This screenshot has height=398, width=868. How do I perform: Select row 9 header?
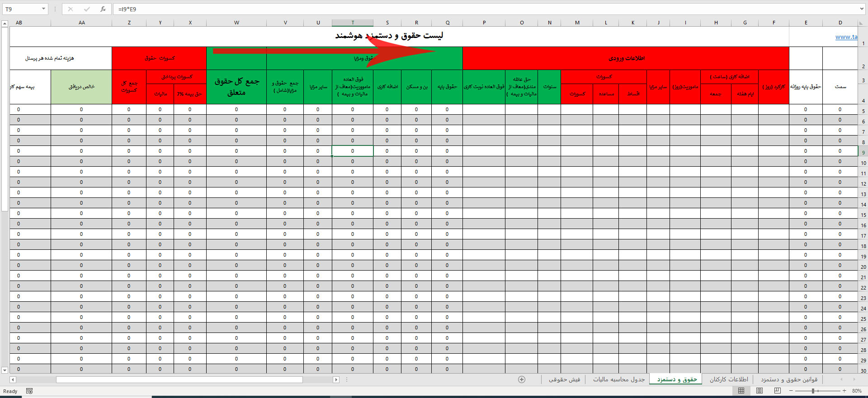[x=863, y=151]
